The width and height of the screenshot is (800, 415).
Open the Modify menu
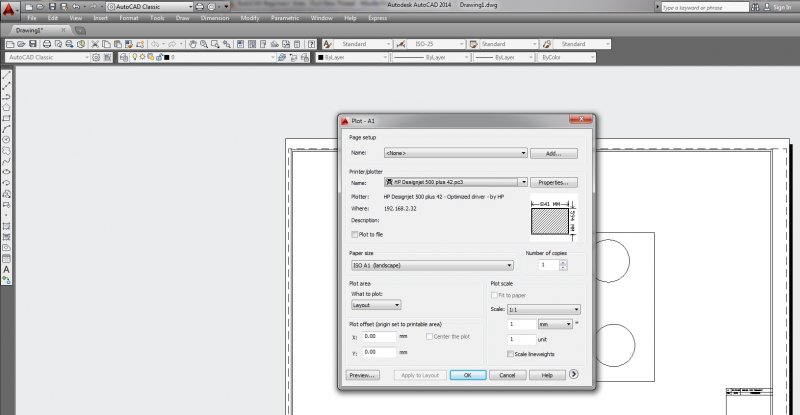[x=250, y=18]
